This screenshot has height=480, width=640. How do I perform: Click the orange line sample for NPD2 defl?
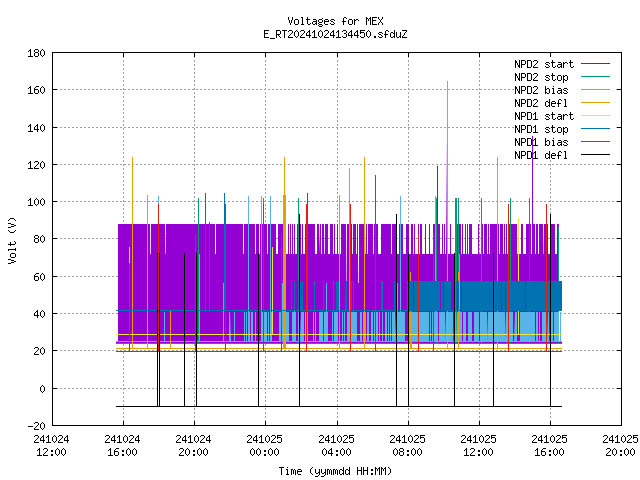[596, 103]
